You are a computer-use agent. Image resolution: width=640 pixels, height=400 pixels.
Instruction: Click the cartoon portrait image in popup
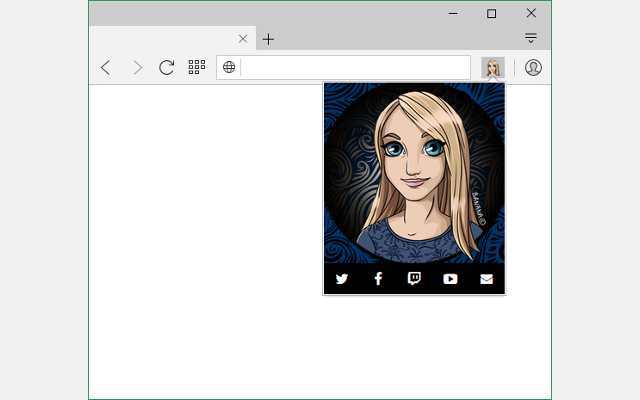point(414,173)
